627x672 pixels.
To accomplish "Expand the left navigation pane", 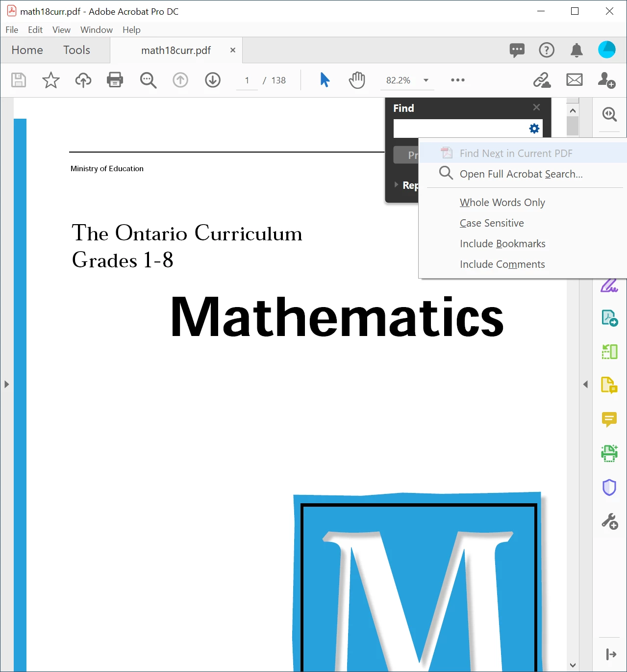I will tap(6, 384).
